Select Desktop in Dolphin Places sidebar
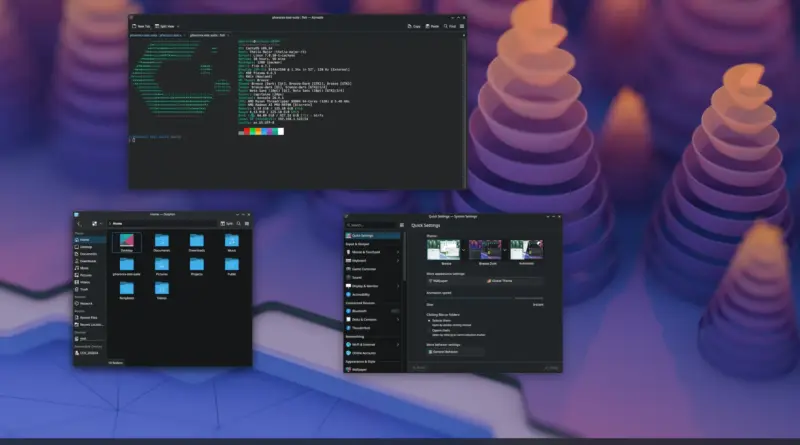This screenshot has height=445, width=800. click(x=89, y=247)
